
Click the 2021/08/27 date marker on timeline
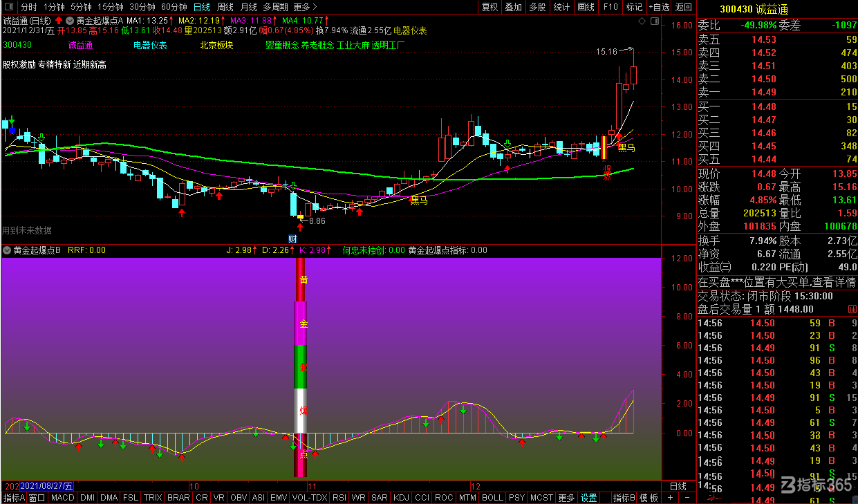tap(47, 486)
